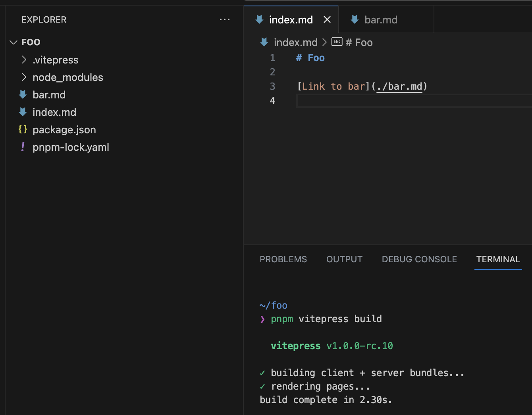
Task: Click the YAML warning icon next to pnpm-lock.yaml
Action: pyautogui.click(x=23, y=147)
